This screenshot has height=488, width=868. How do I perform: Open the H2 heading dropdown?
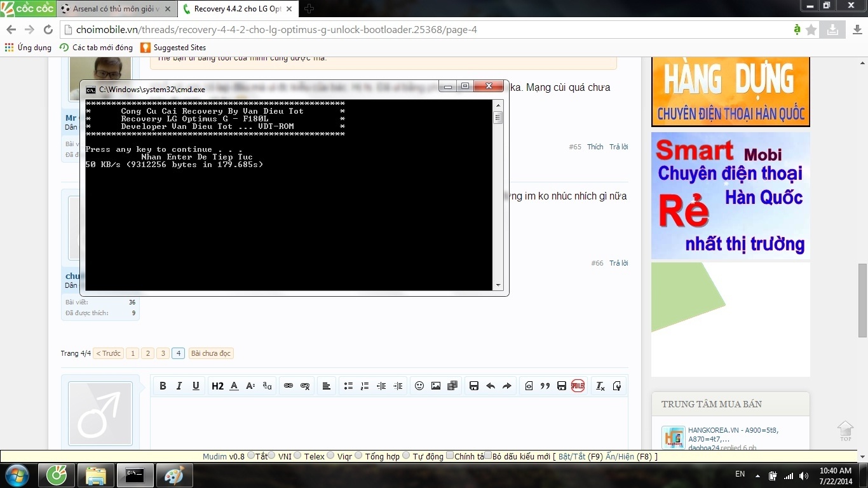point(217,386)
